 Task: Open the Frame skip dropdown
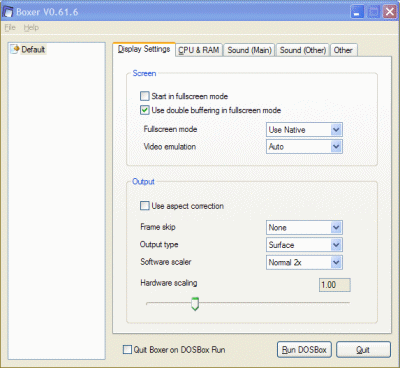(304, 228)
